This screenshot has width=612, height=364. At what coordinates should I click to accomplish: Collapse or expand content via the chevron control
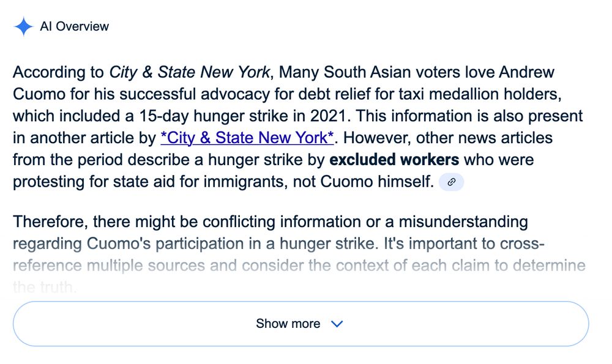point(337,324)
